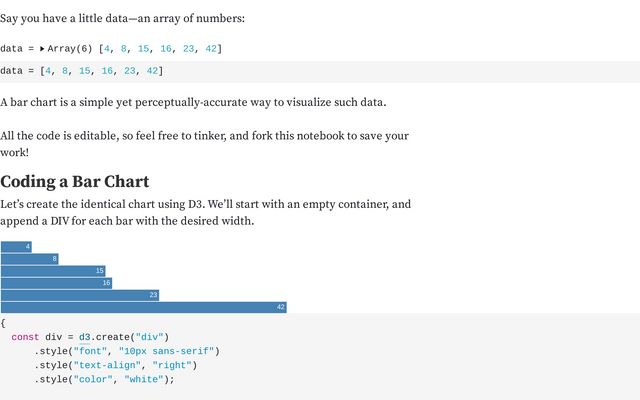Select the bar labeled 16
The width and height of the screenshot is (640, 400).
(56, 283)
